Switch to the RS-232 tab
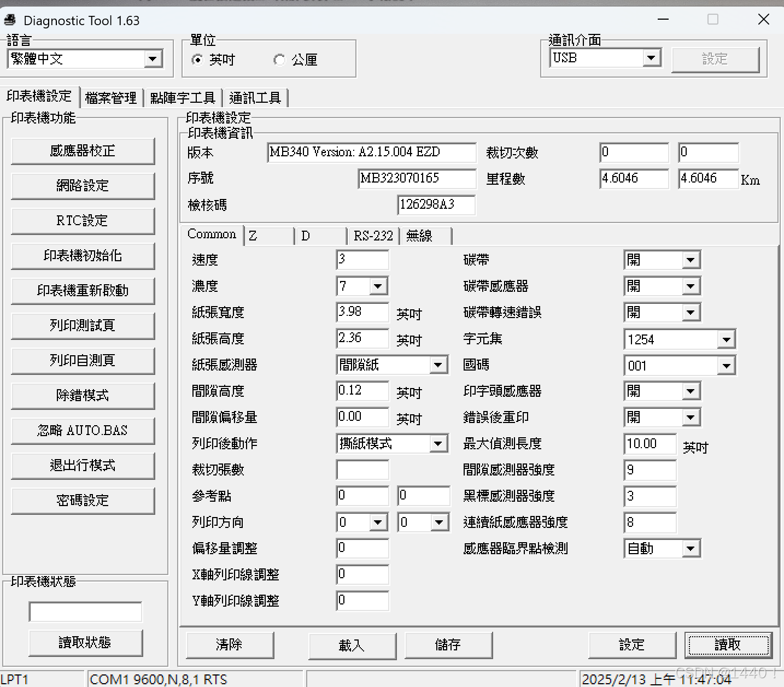 tap(373, 236)
